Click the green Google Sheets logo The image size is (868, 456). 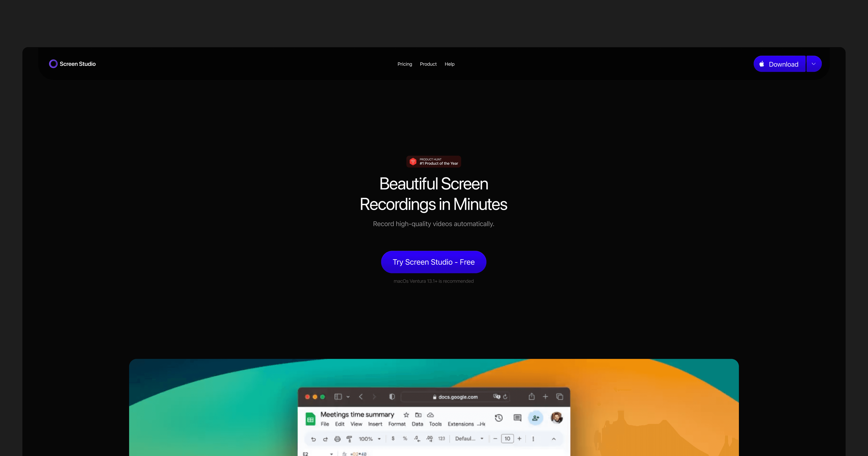(x=310, y=419)
